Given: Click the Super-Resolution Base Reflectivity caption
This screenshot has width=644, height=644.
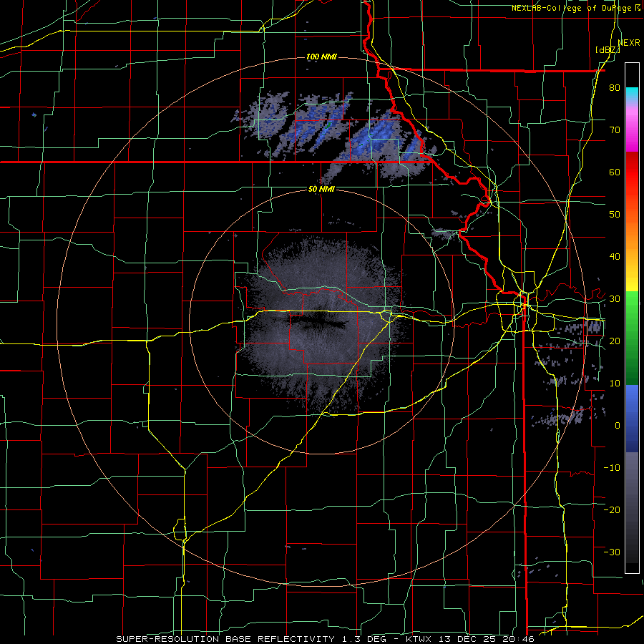Looking at the screenshot, I should click(325, 639).
